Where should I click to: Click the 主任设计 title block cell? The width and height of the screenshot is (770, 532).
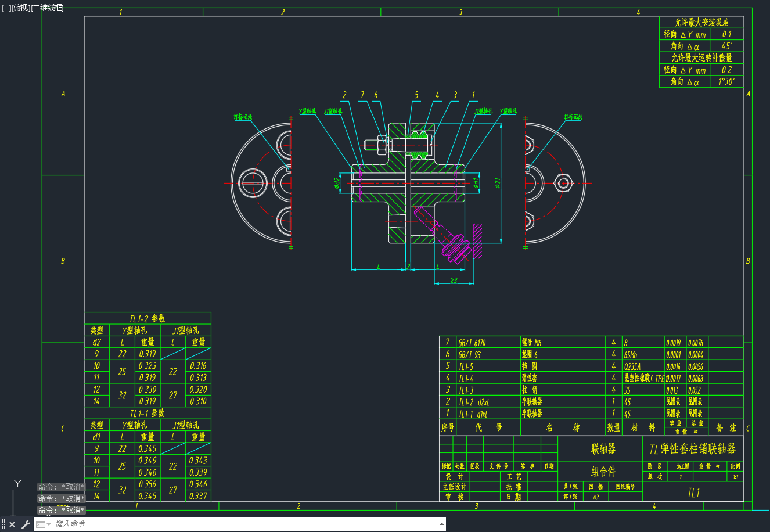pyautogui.click(x=454, y=487)
